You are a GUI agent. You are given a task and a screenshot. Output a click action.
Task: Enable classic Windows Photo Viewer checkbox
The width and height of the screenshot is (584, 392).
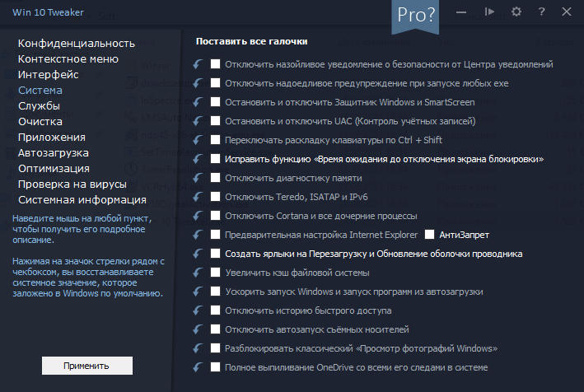pyautogui.click(x=215, y=348)
